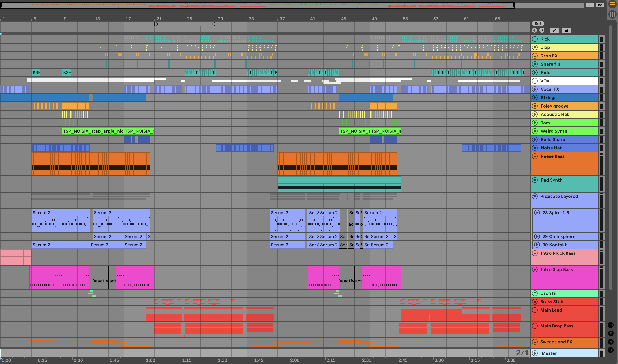Switch to Arrangement view selector icon
618x364 pixels.
pyautogui.click(x=612, y=4)
